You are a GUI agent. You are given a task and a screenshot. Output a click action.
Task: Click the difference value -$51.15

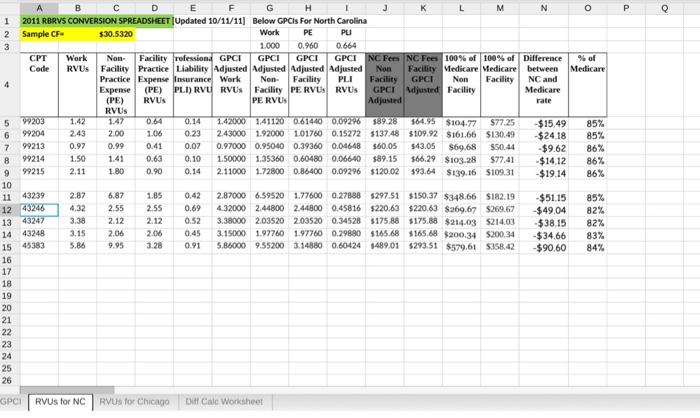(544, 197)
